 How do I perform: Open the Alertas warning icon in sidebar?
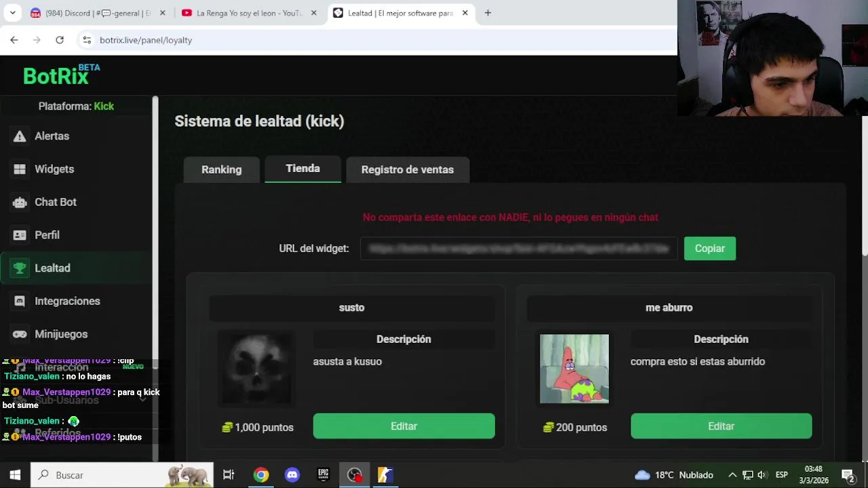click(20, 136)
